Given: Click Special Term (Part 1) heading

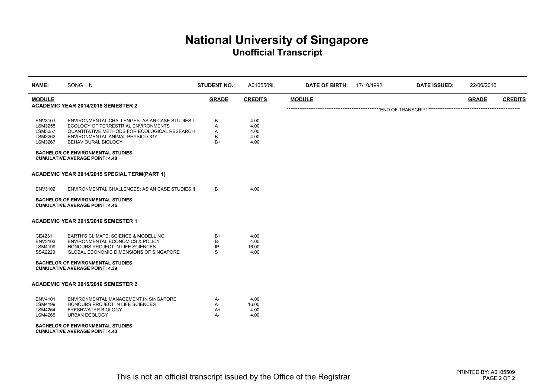Looking at the screenshot, I should [98, 174].
